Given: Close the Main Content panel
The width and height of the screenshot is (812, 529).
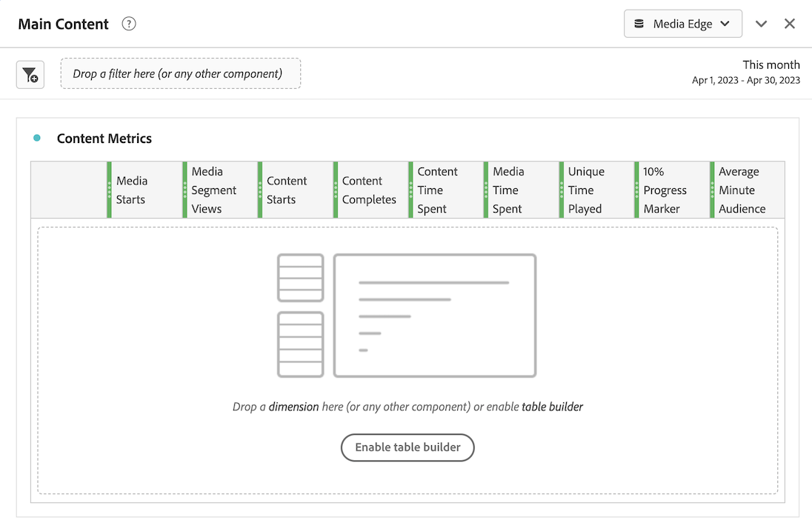Looking at the screenshot, I should [790, 24].
